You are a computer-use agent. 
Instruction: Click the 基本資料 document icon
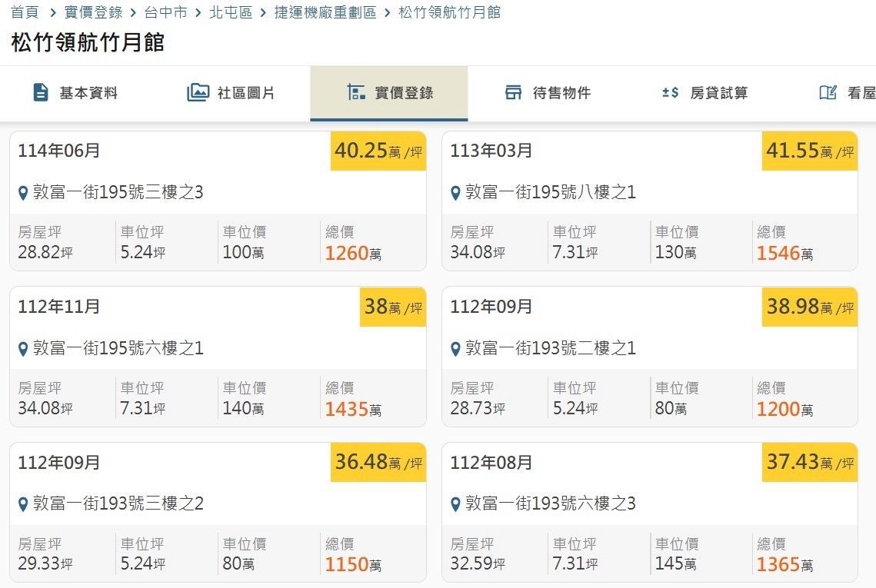click(x=41, y=93)
